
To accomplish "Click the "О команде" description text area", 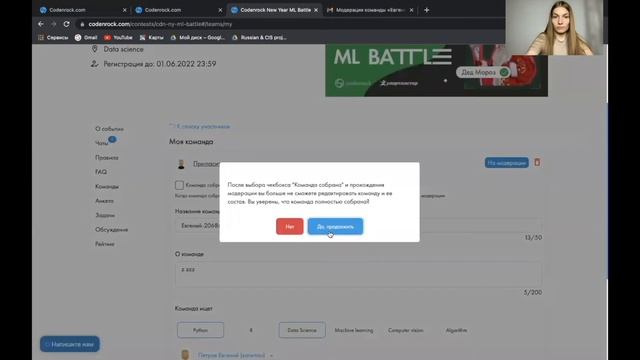I will point(358,273).
